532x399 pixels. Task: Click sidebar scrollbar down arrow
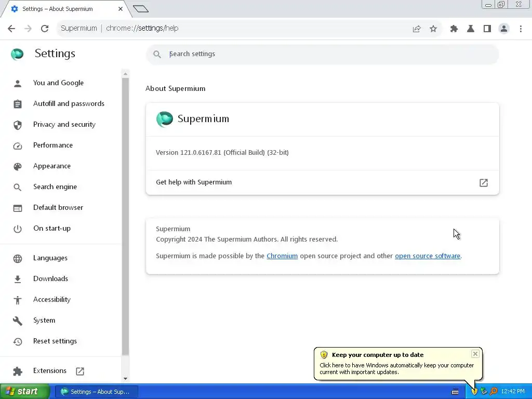point(125,378)
